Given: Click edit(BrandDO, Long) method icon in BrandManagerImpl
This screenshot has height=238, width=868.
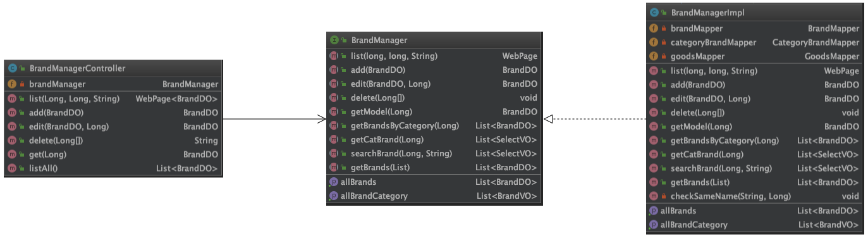Looking at the screenshot, I should (654, 99).
